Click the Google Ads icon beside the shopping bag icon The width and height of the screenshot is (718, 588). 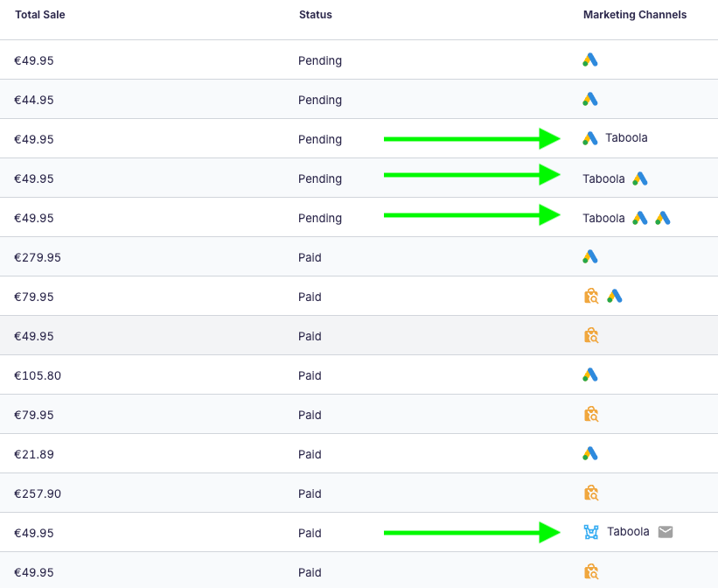(615, 296)
